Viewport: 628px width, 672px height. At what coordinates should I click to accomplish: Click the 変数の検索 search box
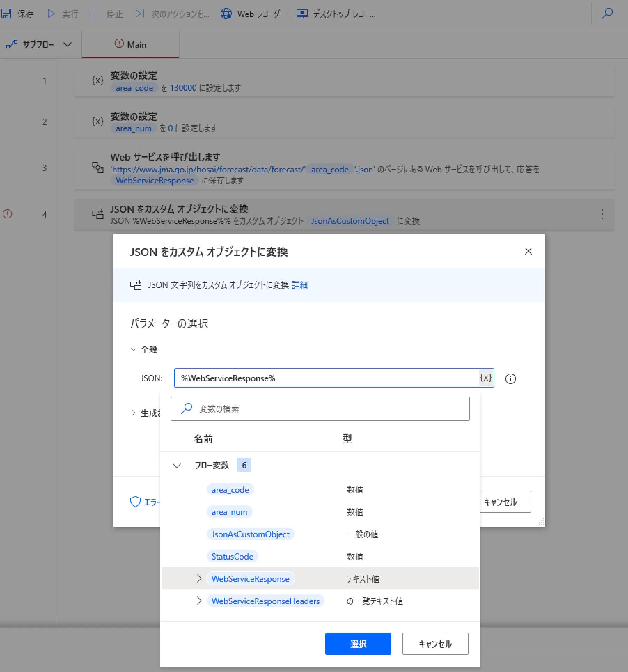click(x=320, y=409)
